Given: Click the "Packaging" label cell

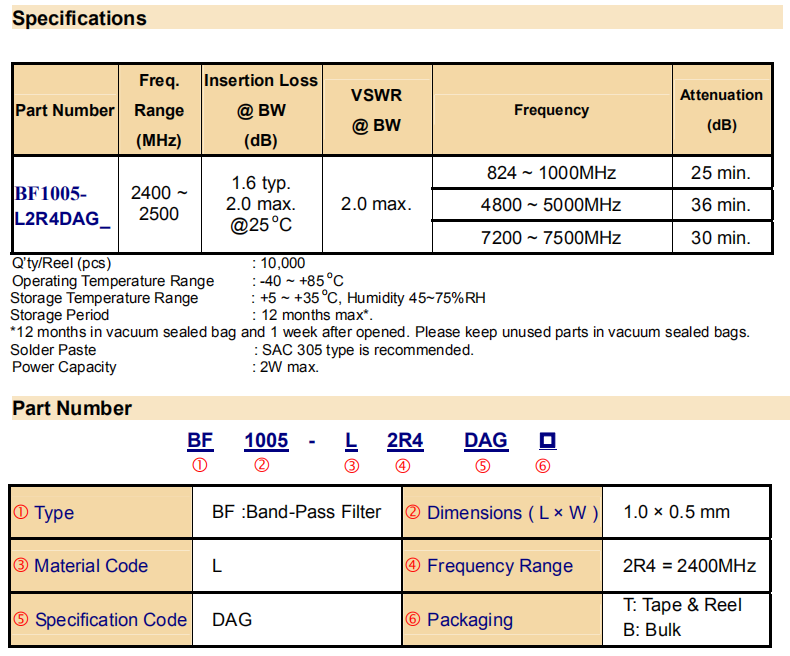Looking at the screenshot, I should 502,620.
